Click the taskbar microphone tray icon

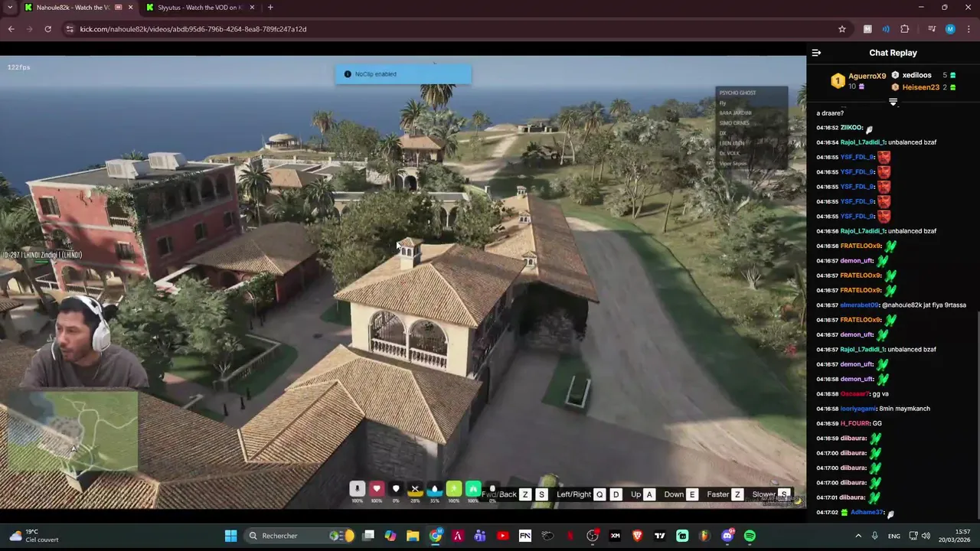[874, 536]
